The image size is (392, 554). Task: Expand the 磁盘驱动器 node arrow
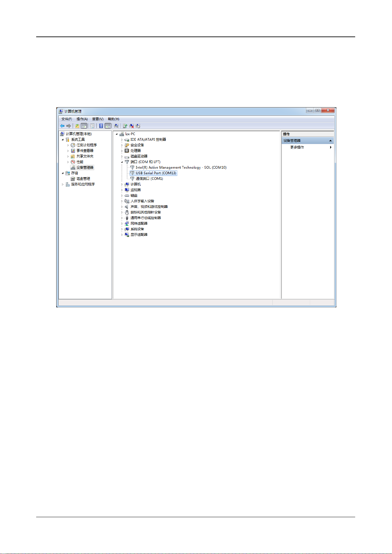122,156
